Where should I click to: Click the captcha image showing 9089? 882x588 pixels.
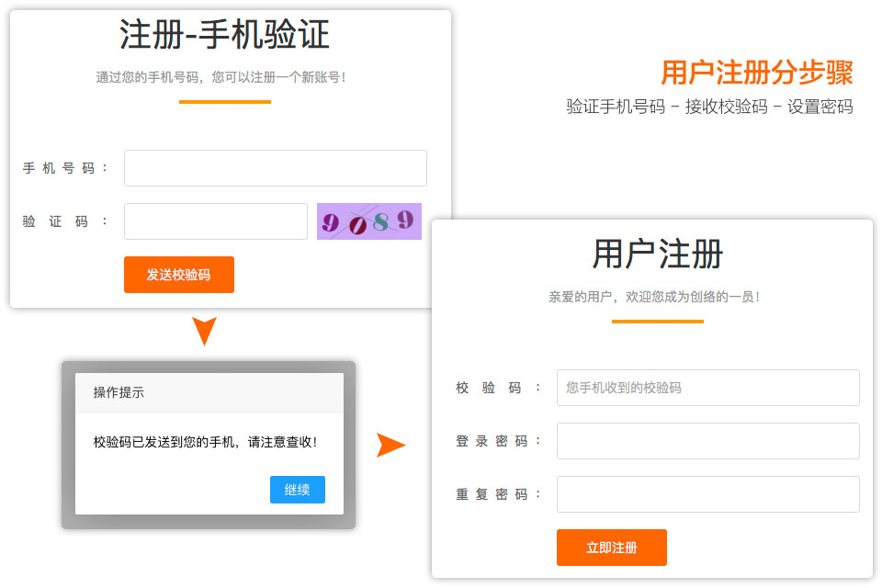[367, 221]
